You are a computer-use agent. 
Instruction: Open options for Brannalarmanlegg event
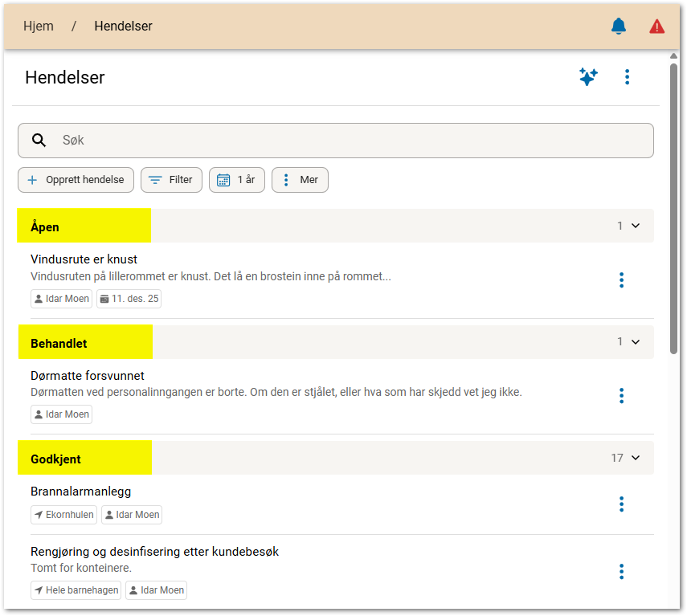621,504
